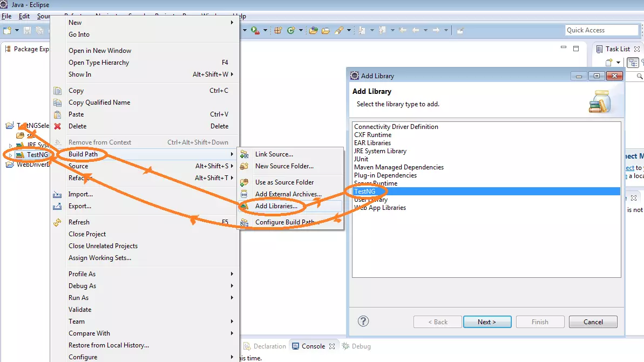Click the Next > button
The image size is (644, 362).
pyautogui.click(x=487, y=322)
